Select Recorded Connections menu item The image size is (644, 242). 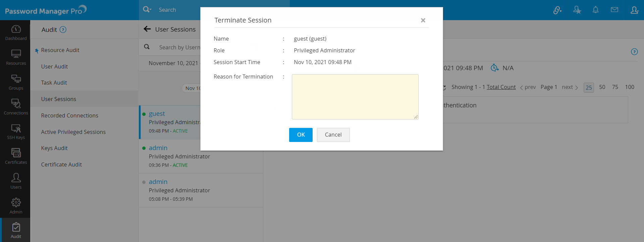[69, 115]
